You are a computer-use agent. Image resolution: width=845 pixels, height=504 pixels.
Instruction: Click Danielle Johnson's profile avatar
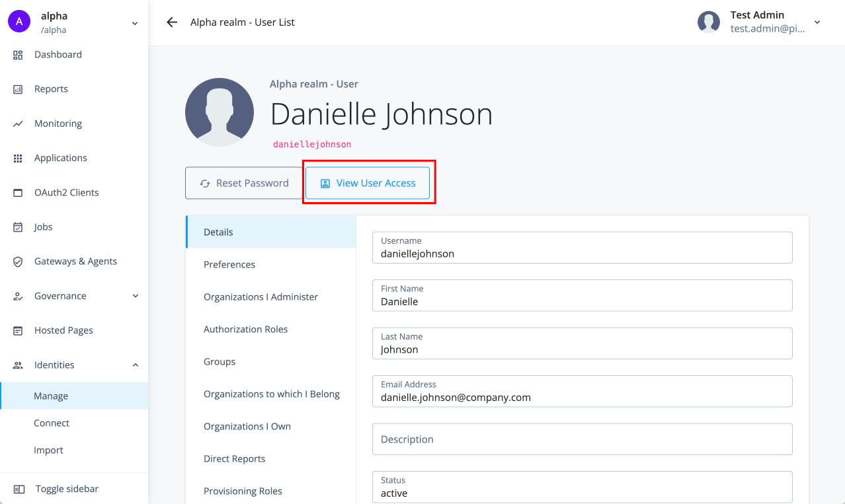(x=220, y=112)
